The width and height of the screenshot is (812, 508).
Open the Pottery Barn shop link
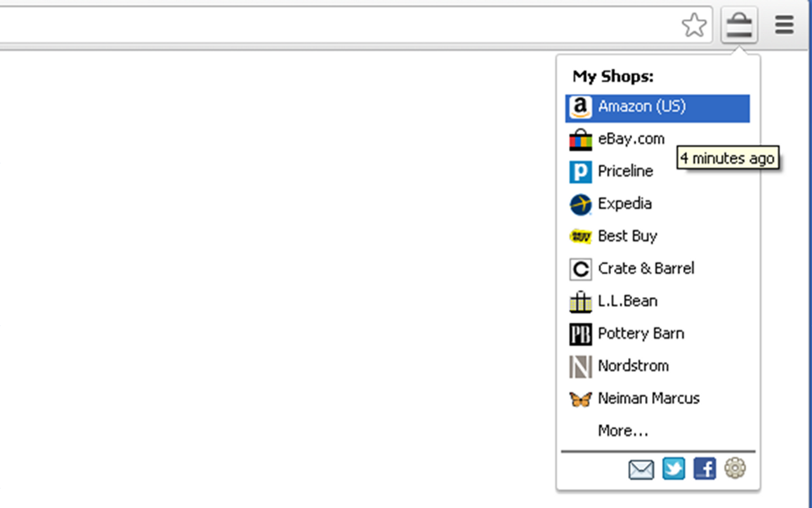click(x=641, y=333)
